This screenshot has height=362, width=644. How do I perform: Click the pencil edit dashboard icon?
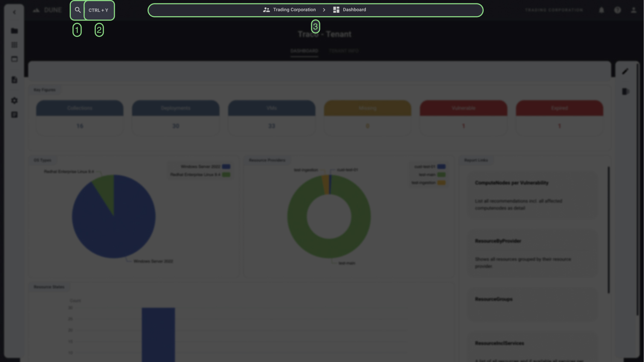point(625,72)
